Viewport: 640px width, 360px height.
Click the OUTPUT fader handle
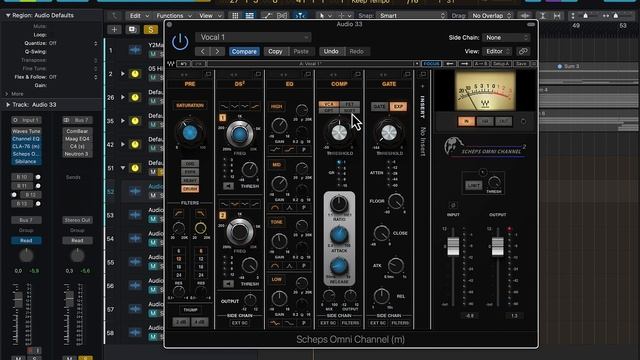pyautogui.click(x=497, y=246)
